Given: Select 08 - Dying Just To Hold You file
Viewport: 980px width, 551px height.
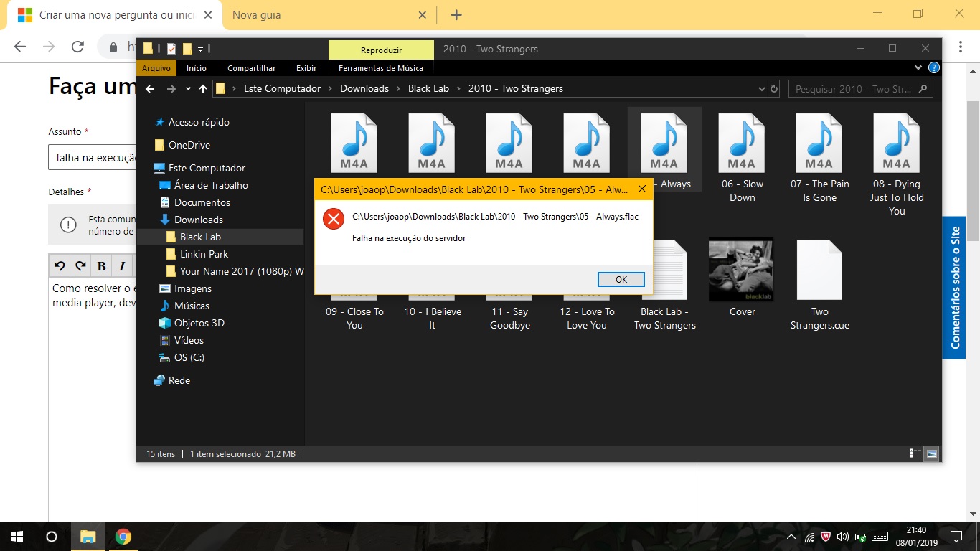Looking at the screenshot, I should (x=897, y=164).
